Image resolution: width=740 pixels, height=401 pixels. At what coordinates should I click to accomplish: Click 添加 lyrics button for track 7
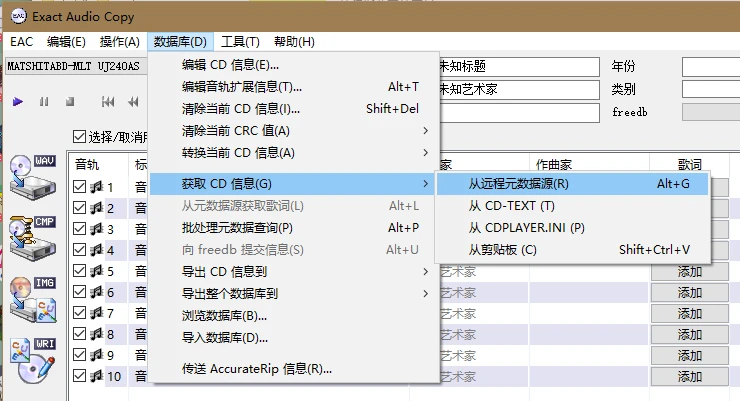click(x=690, y=314)
